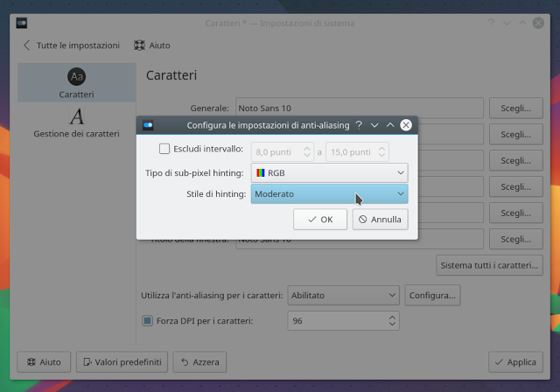
Task: Close the Impostazioni di sistema window
Action: 538,23
